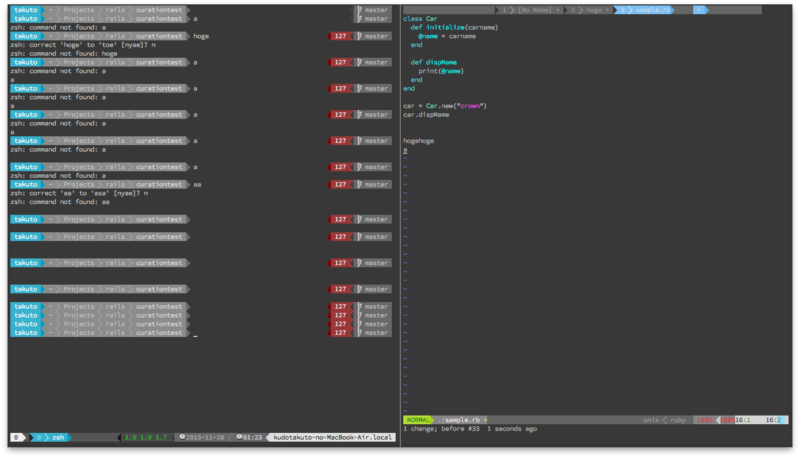Click "zsh: correct 'aa' to 'asa'" line
This screenshot has width=800, height=458.
pyautogui.click(x=79, y=193)
